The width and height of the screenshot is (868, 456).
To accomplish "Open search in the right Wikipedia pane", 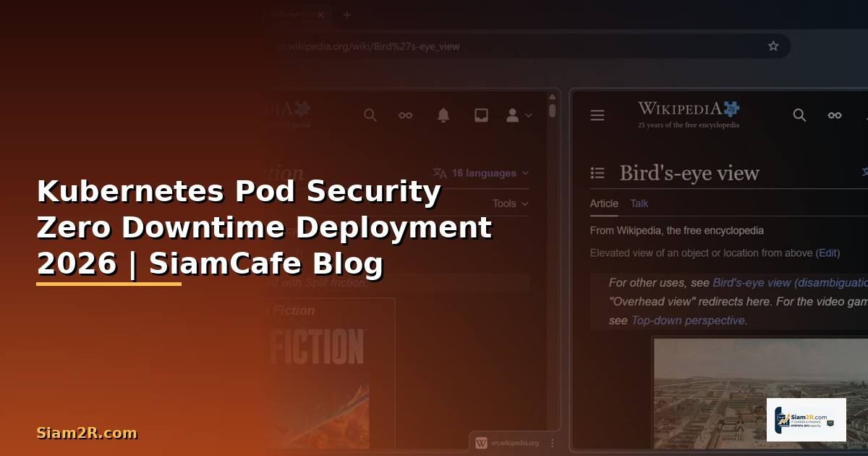I will 799,115.
